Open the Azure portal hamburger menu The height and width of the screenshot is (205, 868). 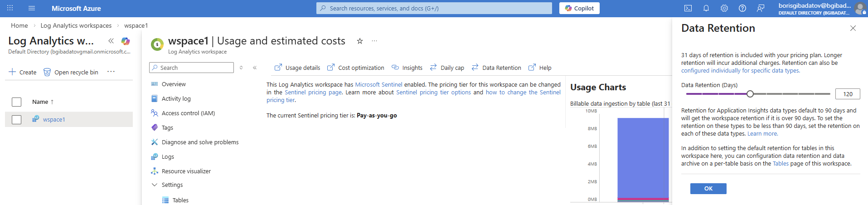tap(32, 8)
